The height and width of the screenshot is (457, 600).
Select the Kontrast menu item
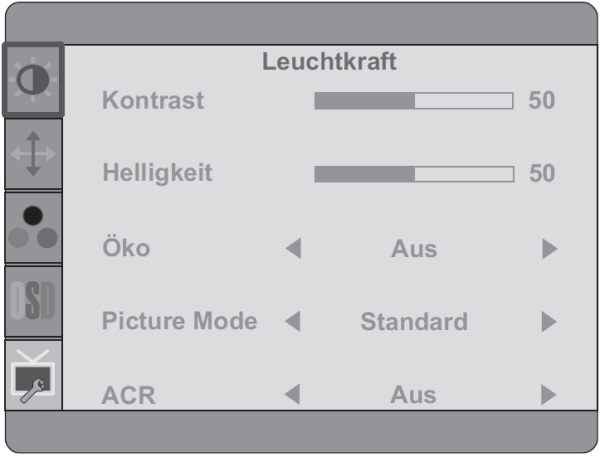coord(153,100)
